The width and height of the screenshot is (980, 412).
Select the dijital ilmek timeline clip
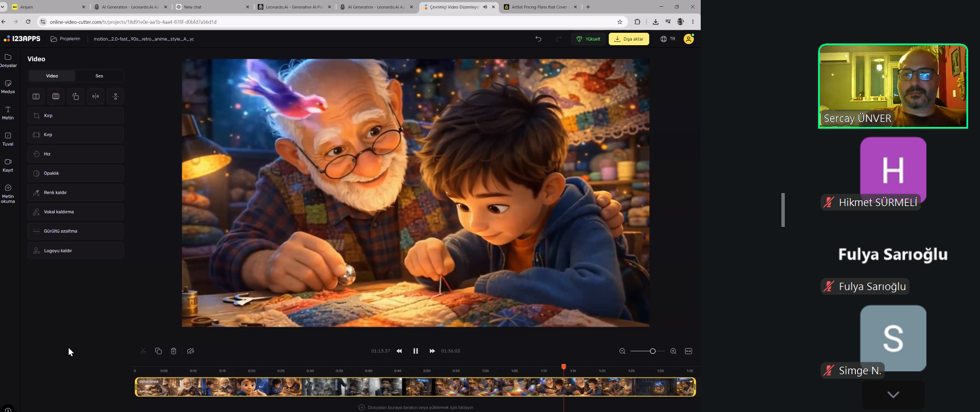click(415, 387)
